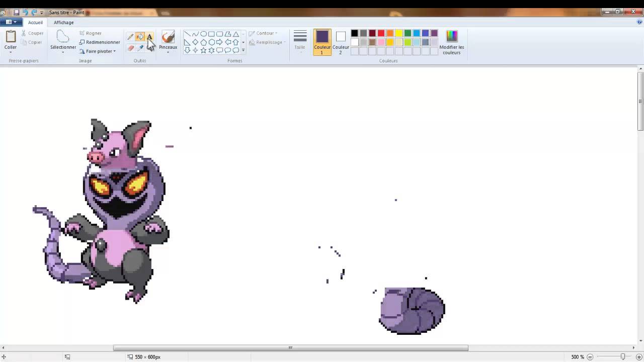Choose the Pentagon shape
Image resolution: width=644 pixels, height=362 pixels.
click(x=203, y=42)
